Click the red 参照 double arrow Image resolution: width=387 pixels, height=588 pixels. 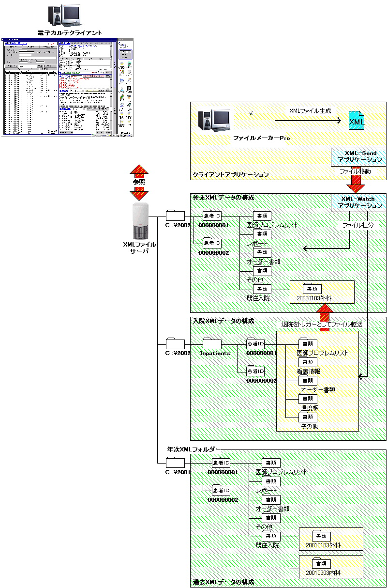pos(139,182)
